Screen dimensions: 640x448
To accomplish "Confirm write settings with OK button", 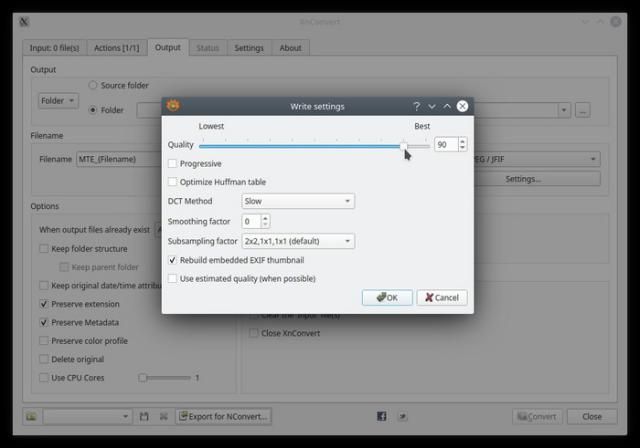I will (387, 297).
